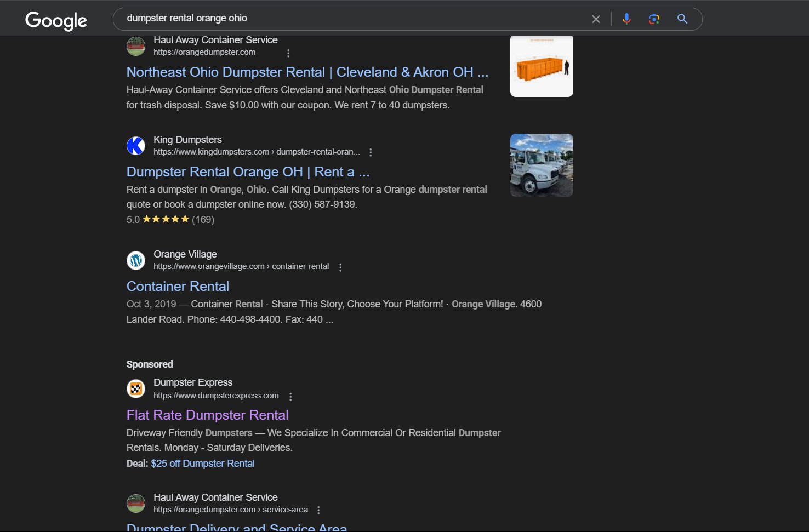Click the Google logo to return home
Viewport: 809px width, 532px height.
[x=55, y=20]
